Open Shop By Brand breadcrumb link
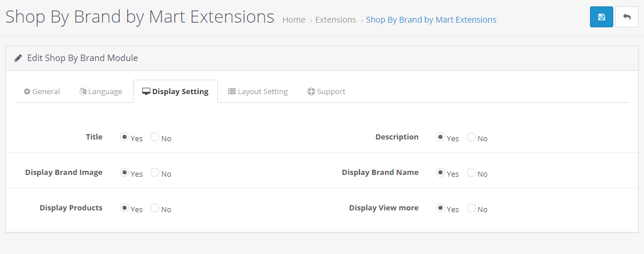 pyautogui.click(x=431, y=20)
